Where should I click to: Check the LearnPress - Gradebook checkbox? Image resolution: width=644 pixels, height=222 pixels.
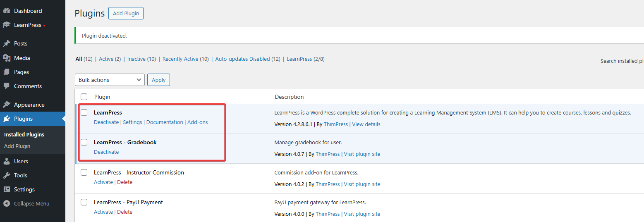coord(84,142)
